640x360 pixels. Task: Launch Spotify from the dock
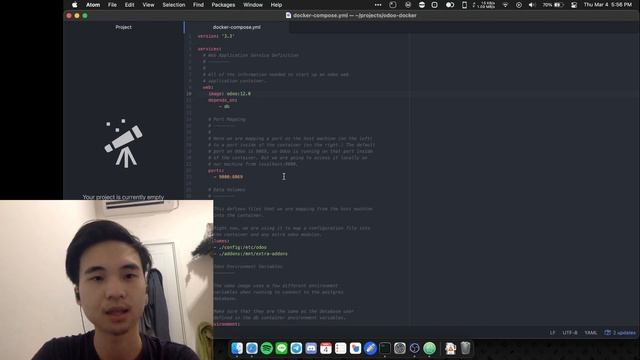click(x=267, y=348)
